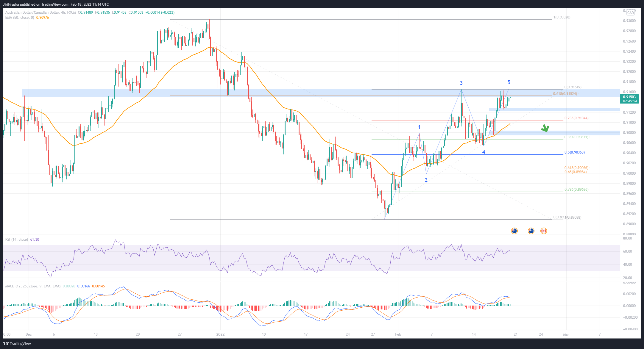Open the CAD currency selector on price axis
The height and width of the screenshot is (349, 644).
pos(630,13)
